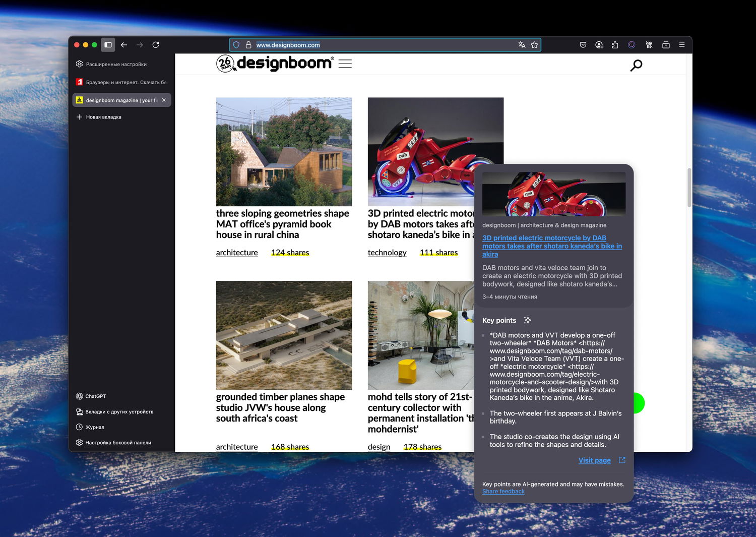Open the grounded timber planes house thumbnail
Image resolution: width=756 pixels, height=537 pixels.
click(284, 335)
